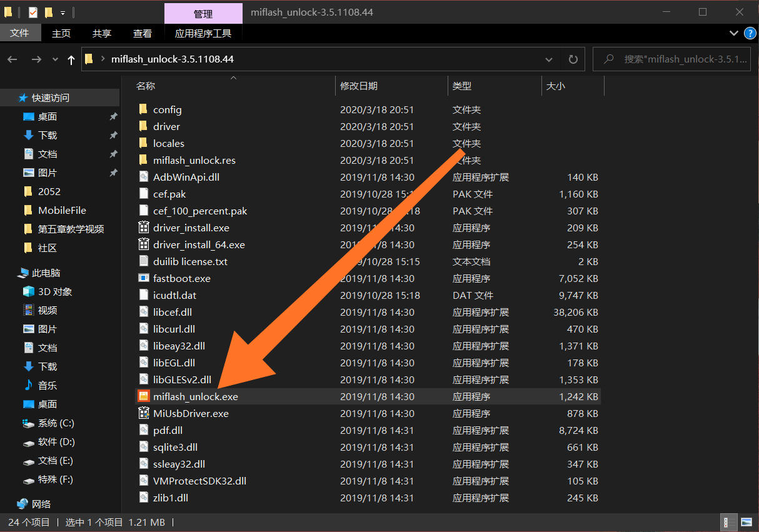Click the properties quick access toolbar icon

click(33, 12)
